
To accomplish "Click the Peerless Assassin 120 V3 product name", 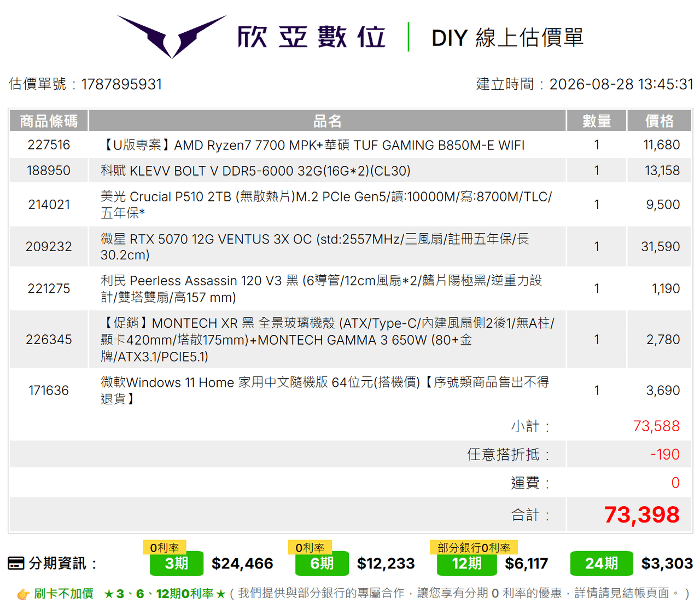I will click(322, 289).
